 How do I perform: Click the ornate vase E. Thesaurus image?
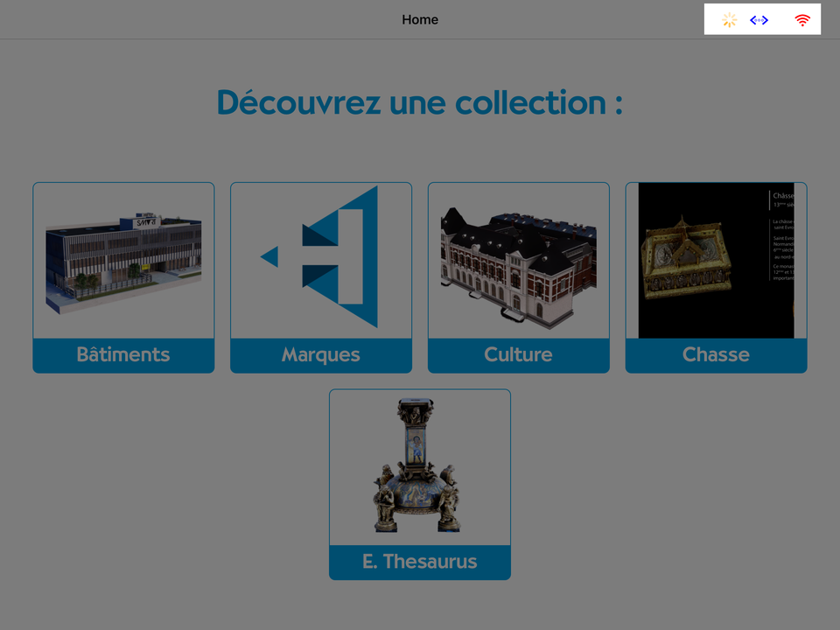coord(420,468)
